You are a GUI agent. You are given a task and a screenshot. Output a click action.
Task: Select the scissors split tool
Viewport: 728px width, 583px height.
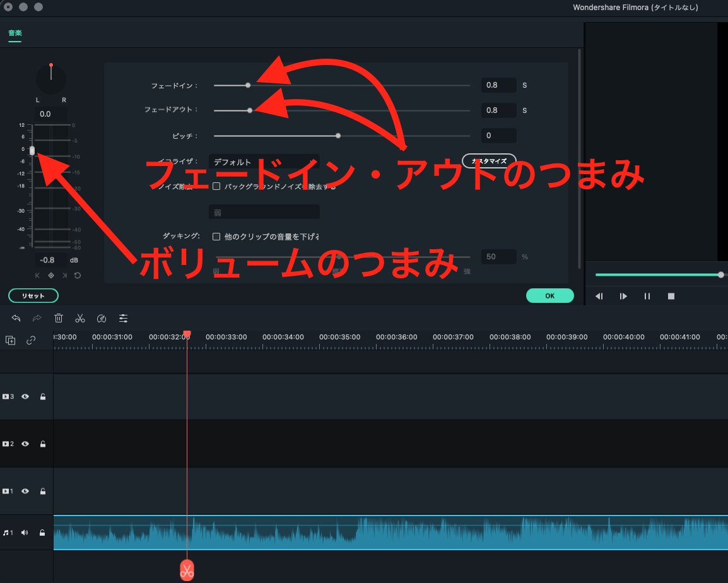(x=80, y=318)
